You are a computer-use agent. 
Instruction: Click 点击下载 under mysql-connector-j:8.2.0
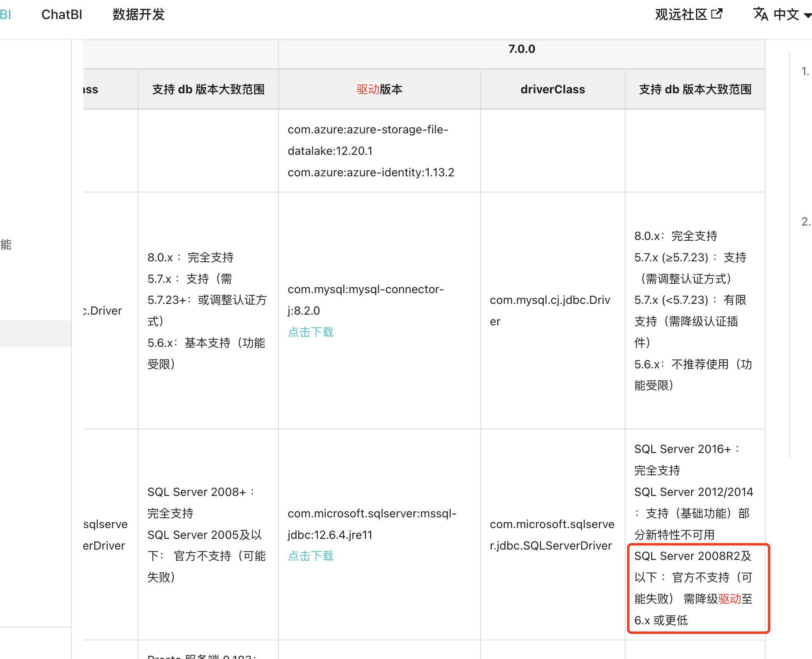point(310,332)
